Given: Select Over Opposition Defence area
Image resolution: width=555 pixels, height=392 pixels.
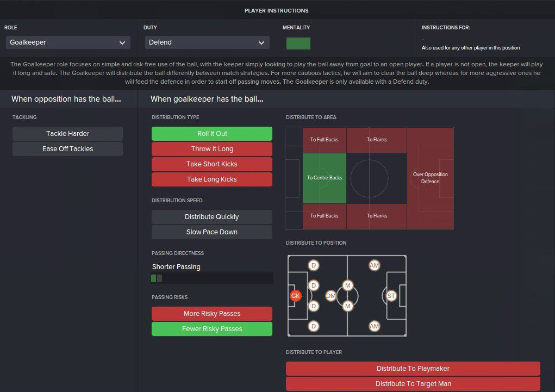Looking at the screenshot, I should point(430,178).
